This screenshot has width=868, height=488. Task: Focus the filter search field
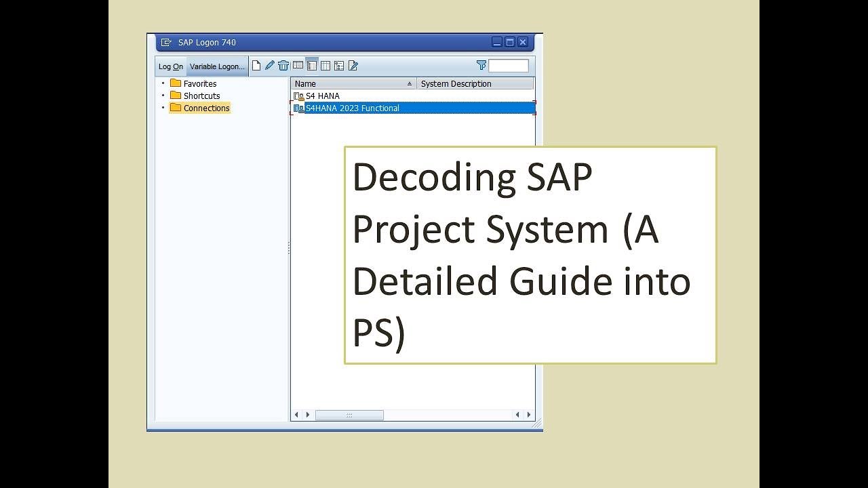(x=509, y=66)
